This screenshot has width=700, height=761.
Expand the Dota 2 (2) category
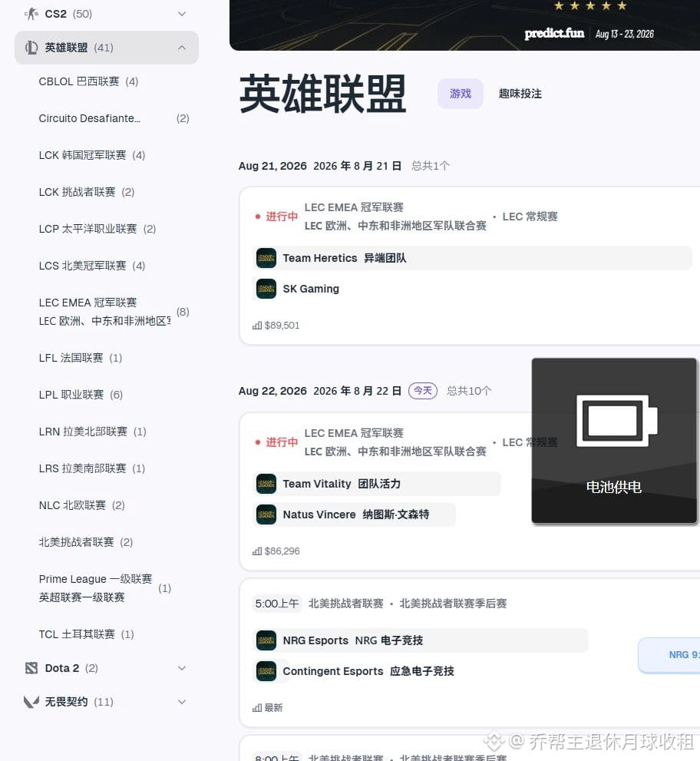tap(182, 668)
